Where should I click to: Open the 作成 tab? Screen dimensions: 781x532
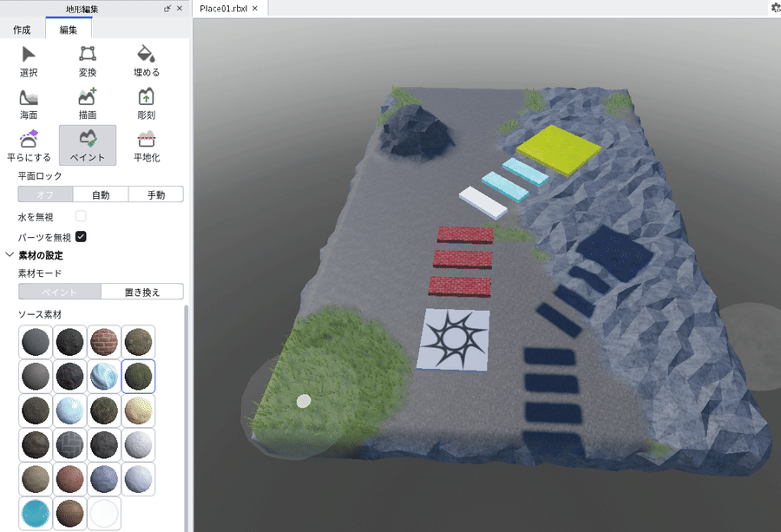[22, 30]
